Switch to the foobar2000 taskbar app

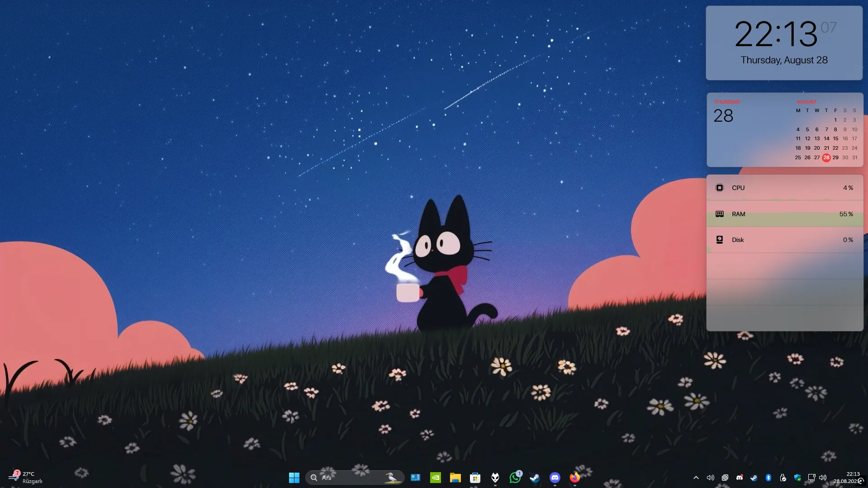point(495,478)
